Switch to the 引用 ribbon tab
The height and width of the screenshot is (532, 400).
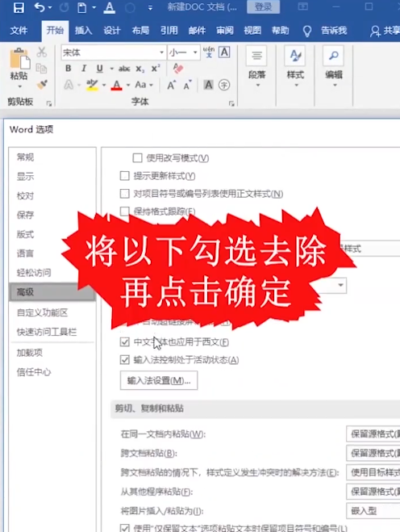click(x=169, y=31)
